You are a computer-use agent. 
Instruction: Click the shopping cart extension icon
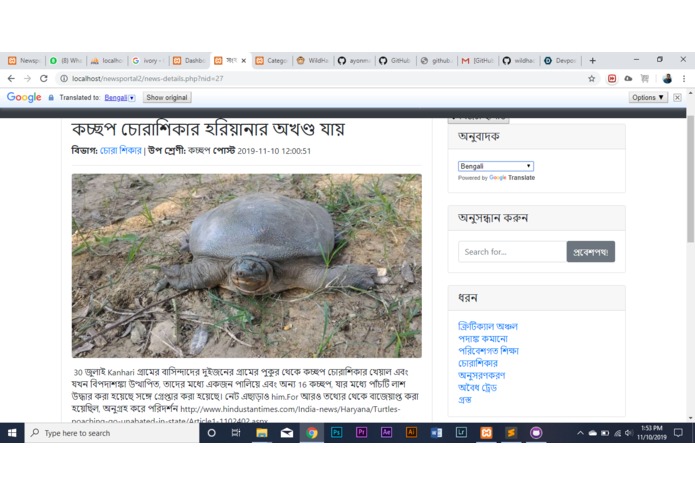point(644,78)
